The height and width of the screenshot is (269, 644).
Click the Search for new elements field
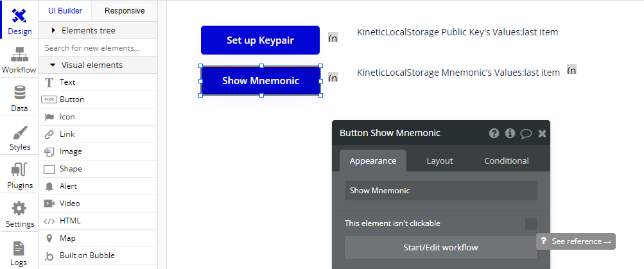pyautogui.click(x=98, y=48)
